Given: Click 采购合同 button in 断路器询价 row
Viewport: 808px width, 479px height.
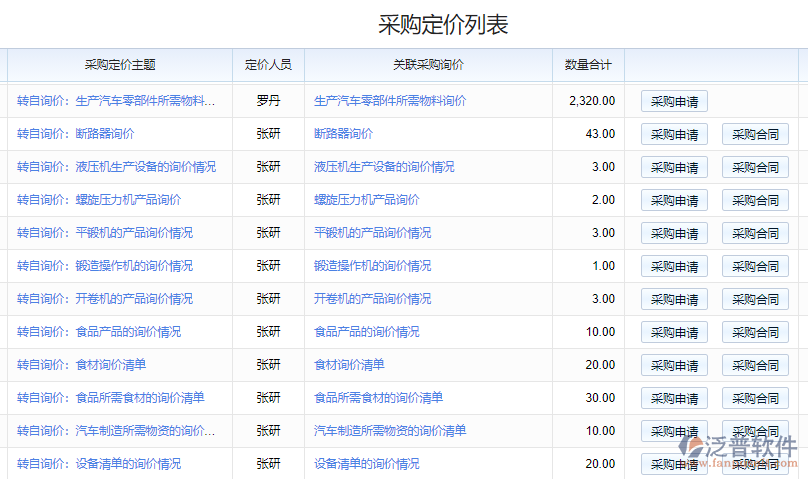Looking at the screenshot, I should click(x=755, y=134).
